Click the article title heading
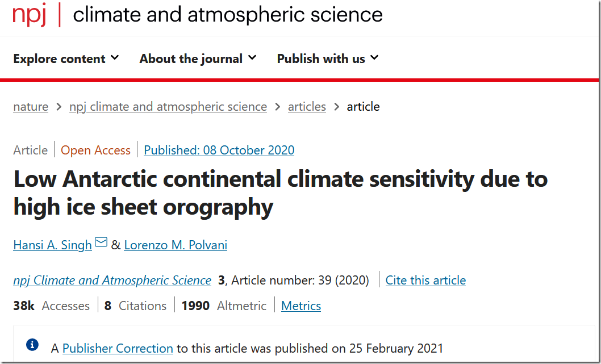 coord(280,193)
